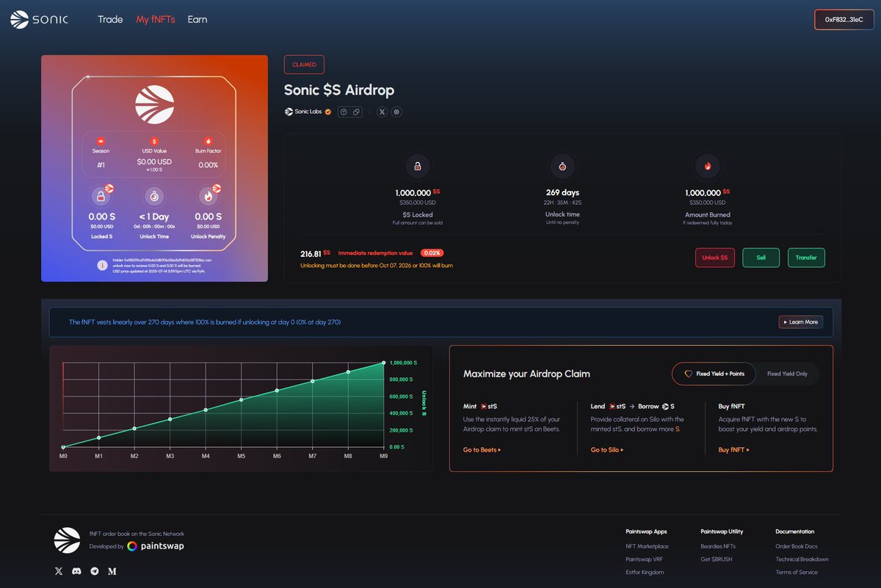881x588 pixels.
Task: Open the Telegram icon in footer
Action: [x=95, y=571]
